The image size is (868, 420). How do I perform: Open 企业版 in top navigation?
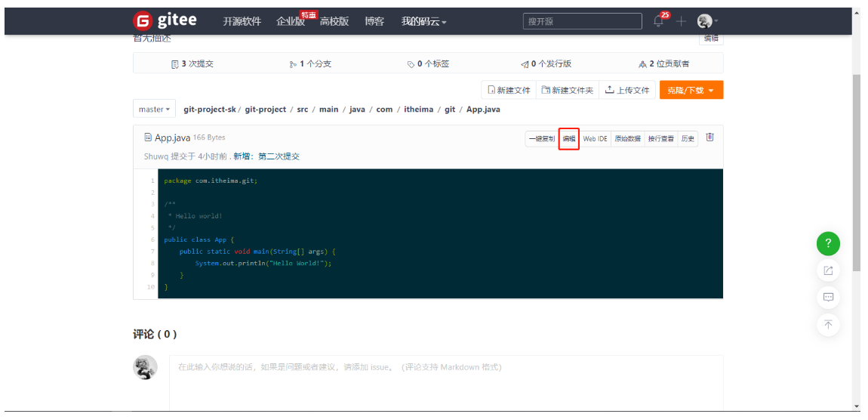291,22
